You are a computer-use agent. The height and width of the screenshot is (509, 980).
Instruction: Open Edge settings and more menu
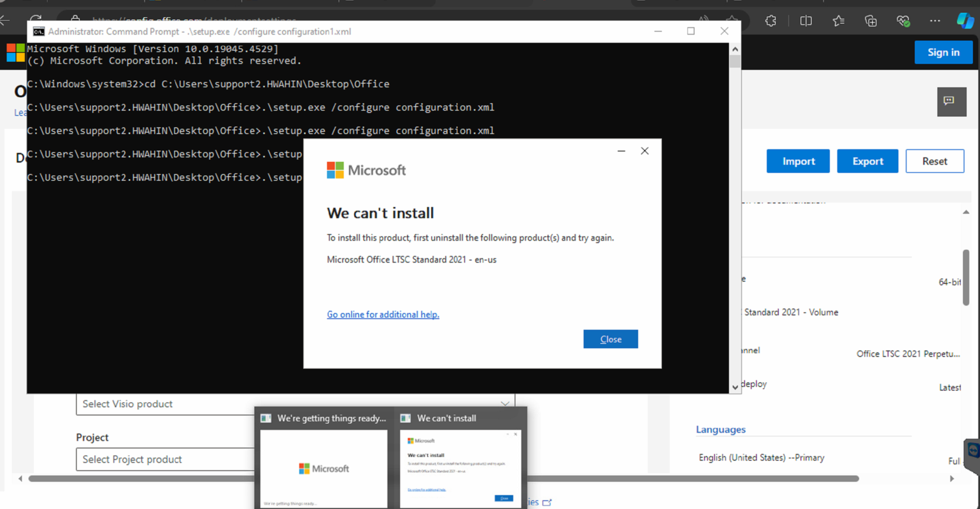[935, 21]
